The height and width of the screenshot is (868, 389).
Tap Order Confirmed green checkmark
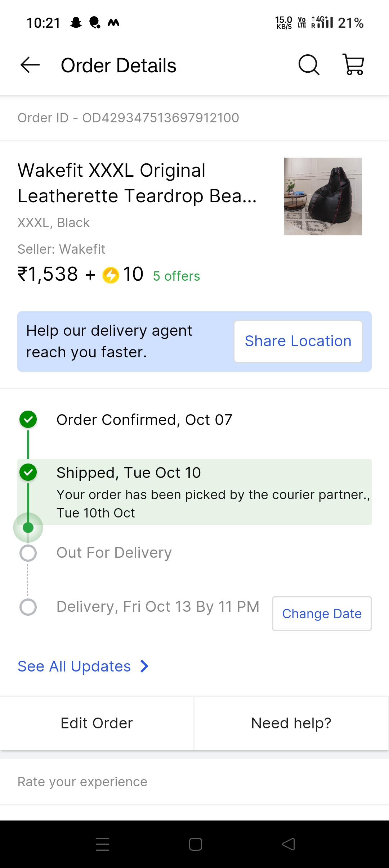click(28, 420)
